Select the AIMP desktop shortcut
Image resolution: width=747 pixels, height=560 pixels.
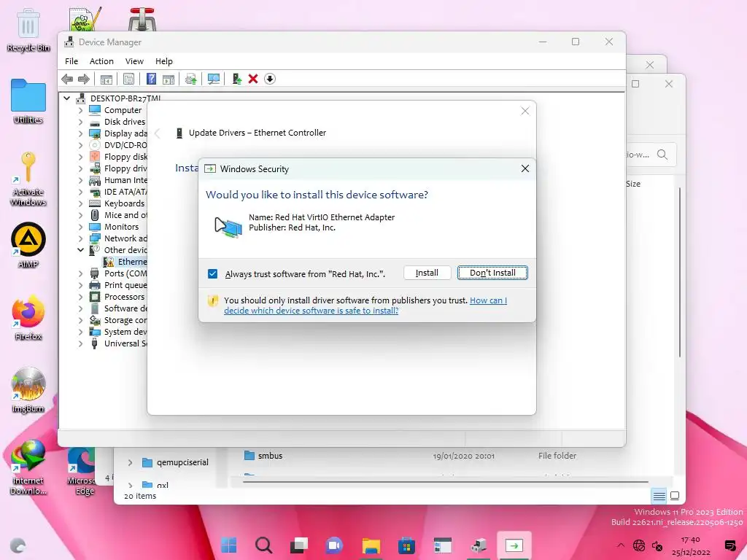pos(28,245)
